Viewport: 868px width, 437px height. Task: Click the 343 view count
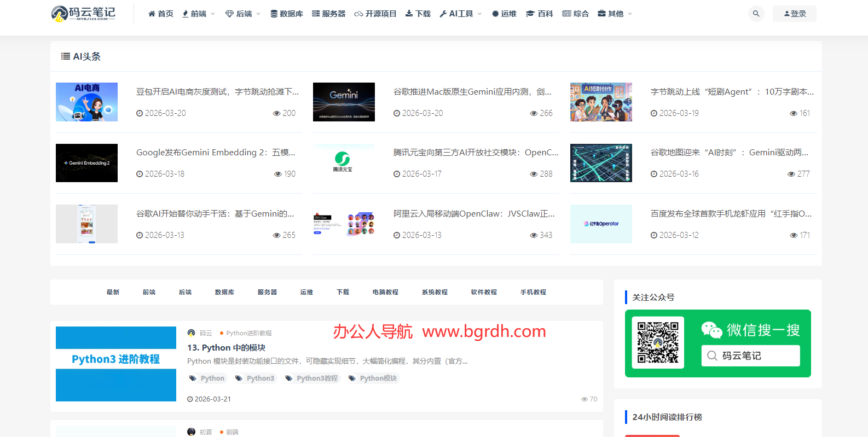(x=541, y=235)
